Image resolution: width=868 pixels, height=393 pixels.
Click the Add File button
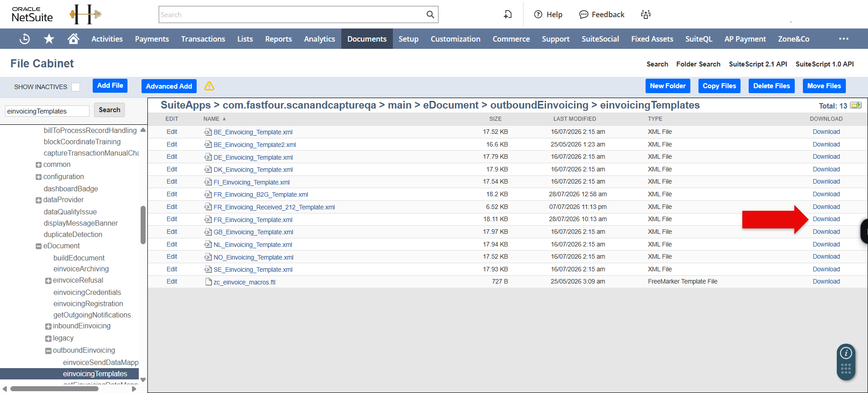click(110, 85)
